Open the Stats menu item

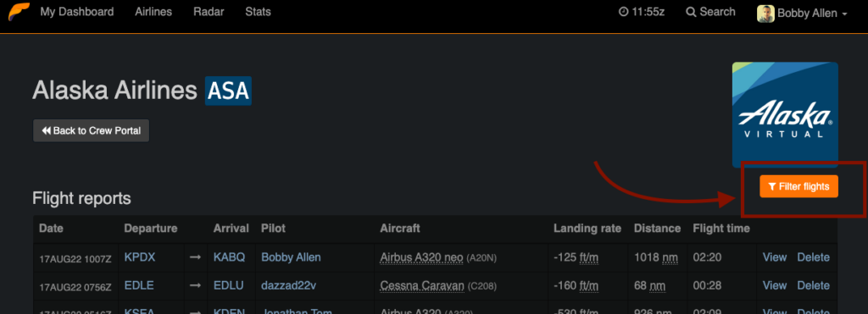point(258,12)
